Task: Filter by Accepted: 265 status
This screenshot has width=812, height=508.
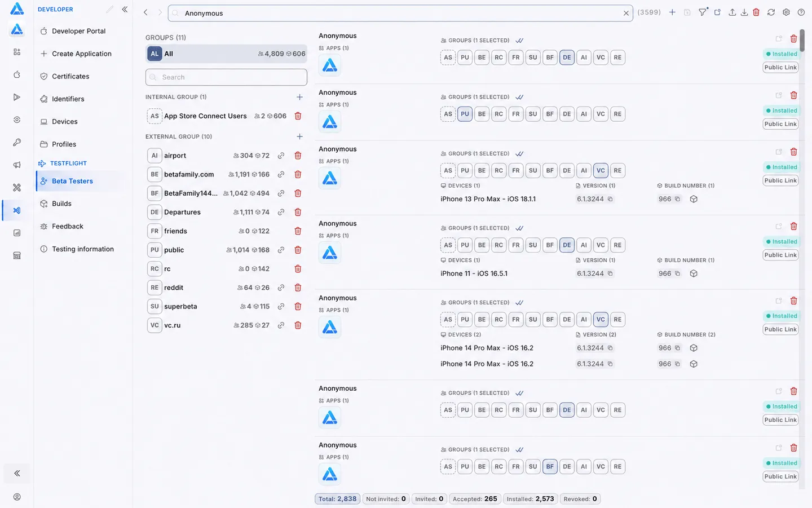Action: coord(475,499)
